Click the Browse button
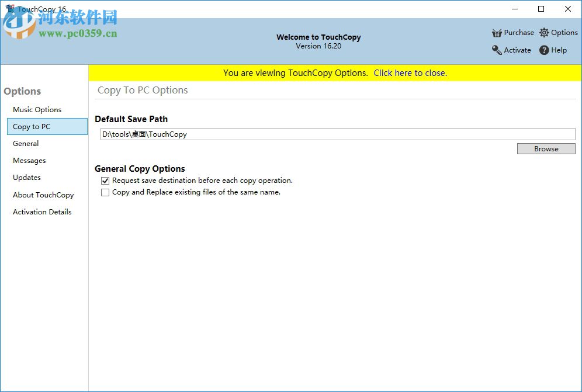Viewport: 582px width, 392px height. coord(546,148)
